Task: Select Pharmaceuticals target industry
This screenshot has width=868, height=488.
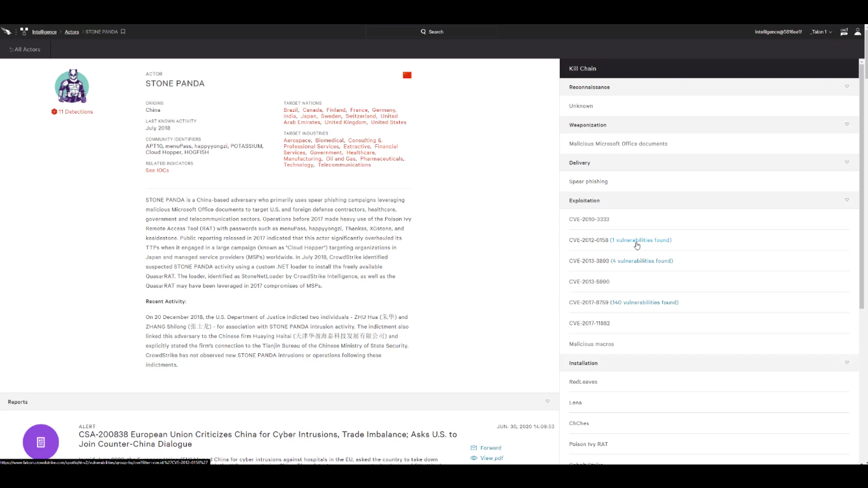Action: [382, 159]
